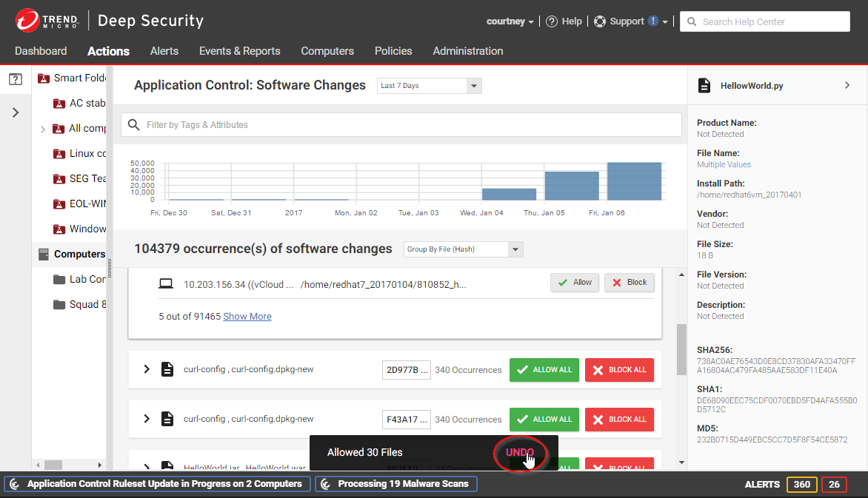
Task: Expand the first curl-config file row
Action: tap(146, 369)
